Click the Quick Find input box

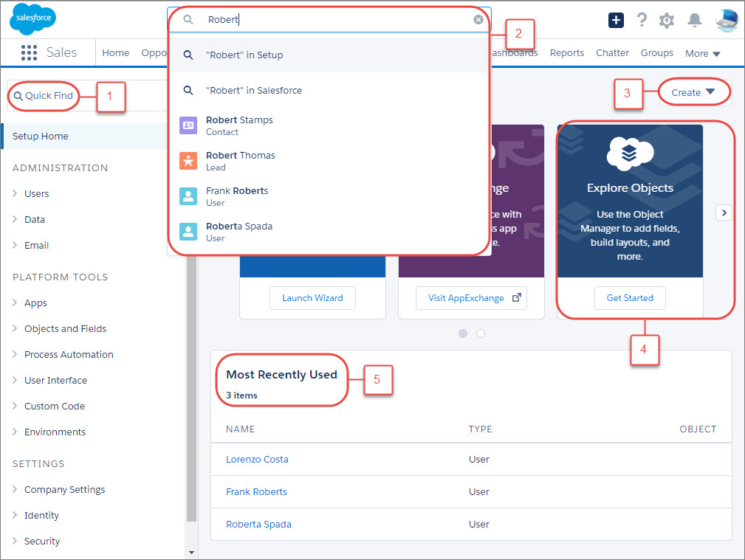pyautogui.click(x=87, y=96)
